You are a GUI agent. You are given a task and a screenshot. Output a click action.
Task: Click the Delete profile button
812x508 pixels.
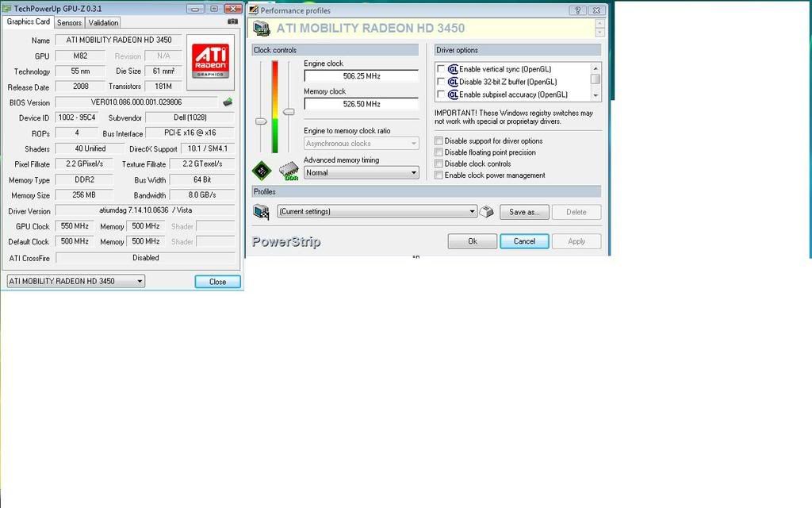(x=576, y=212)
